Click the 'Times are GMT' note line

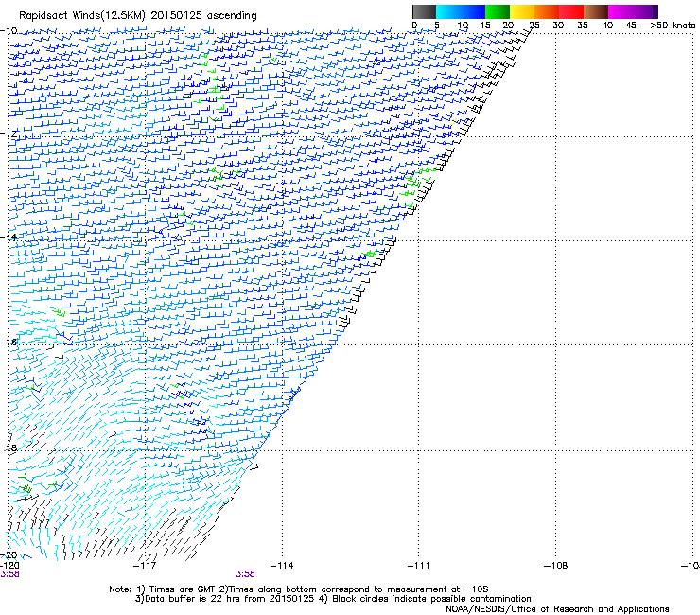[x=299, y=589]
